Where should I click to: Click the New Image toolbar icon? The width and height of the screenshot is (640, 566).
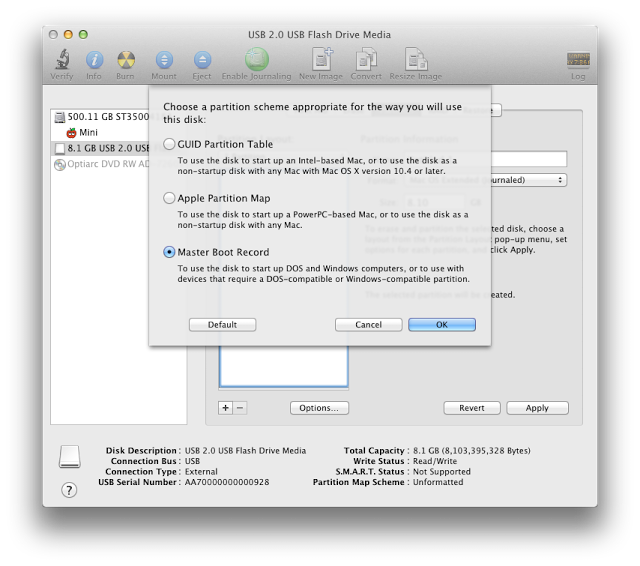pos(322,59)
